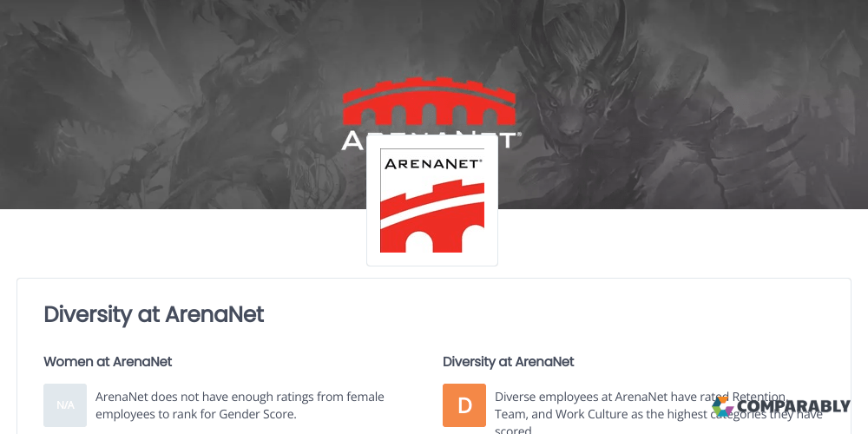
Task: Click the black ARENANET text in the square logo
Action: click(x=432, y=164)
